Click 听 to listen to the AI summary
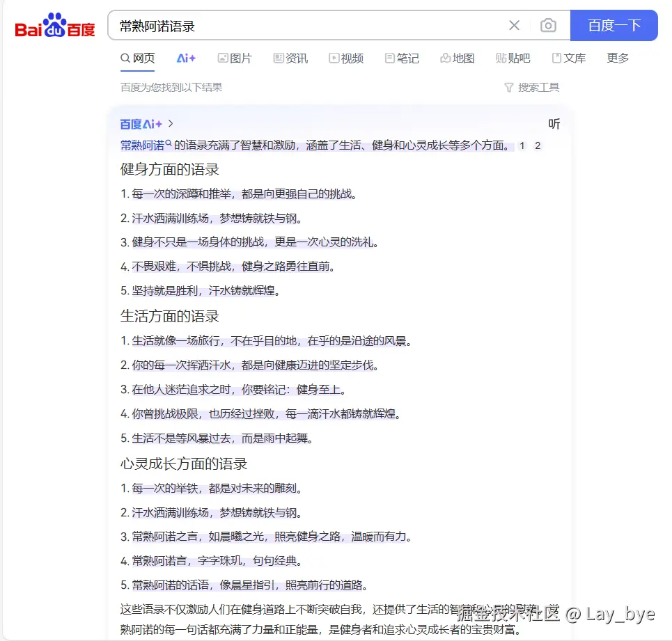The width and height of the screenshot is (672, 641). [554, 123]
